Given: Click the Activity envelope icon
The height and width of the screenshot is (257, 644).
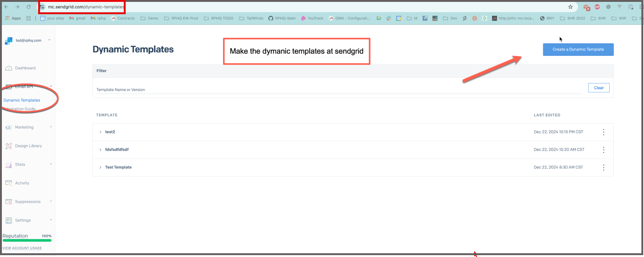Looking at the screenshot, I should [9, 183].
